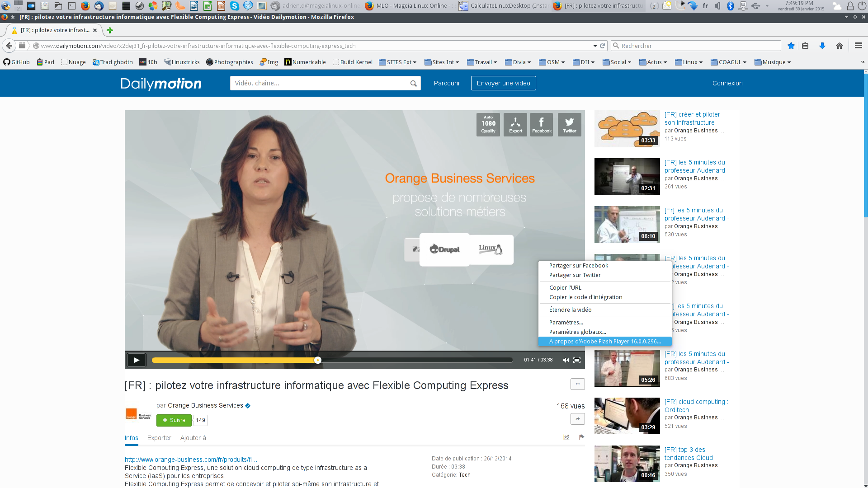Select Partager sur Facebook in context menu
Screen dimensions: 868x488
tap(605, 266)
